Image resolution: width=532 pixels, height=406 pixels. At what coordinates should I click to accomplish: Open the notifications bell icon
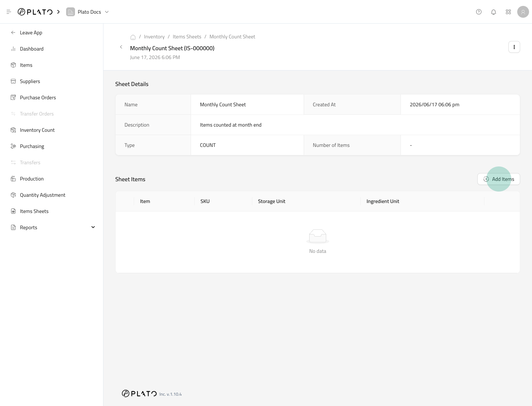pyautogui.click(x=494, y=12)
